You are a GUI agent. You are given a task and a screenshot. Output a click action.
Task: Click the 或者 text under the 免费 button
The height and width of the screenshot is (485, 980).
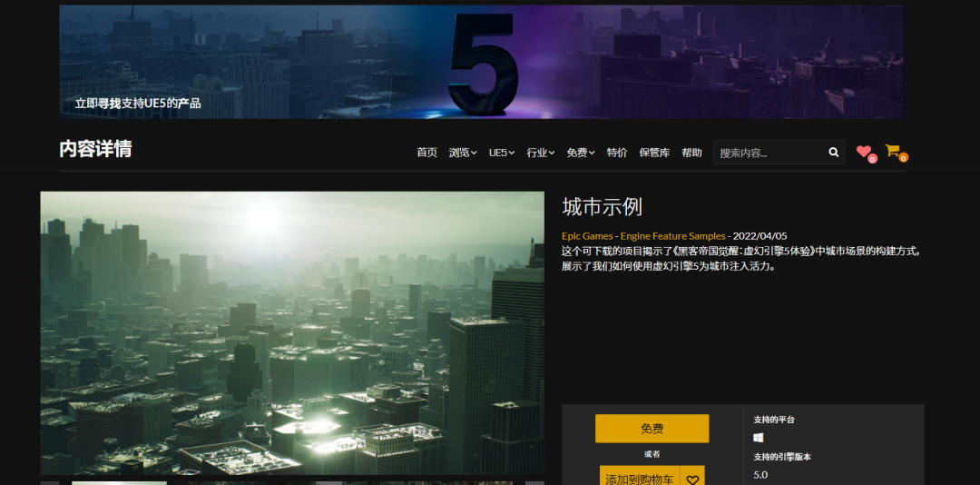tap(652, 454)
